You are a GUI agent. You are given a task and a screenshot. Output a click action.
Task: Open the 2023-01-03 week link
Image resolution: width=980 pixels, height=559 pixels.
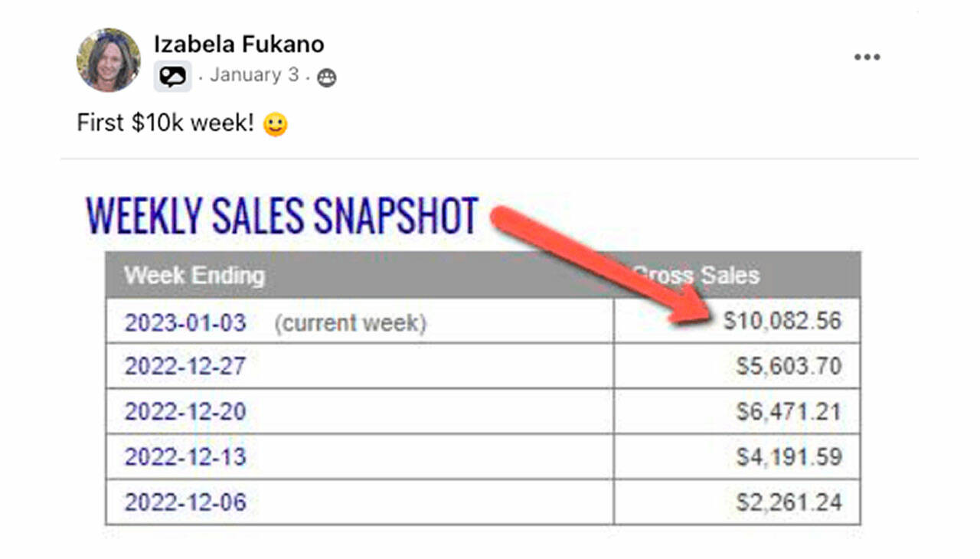click(185, 322)
